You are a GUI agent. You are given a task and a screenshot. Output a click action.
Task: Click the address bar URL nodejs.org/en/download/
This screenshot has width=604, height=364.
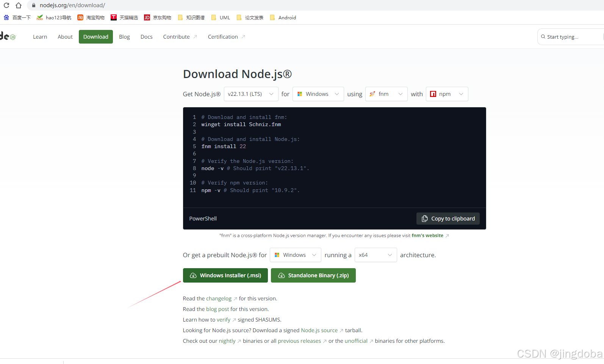72,5
